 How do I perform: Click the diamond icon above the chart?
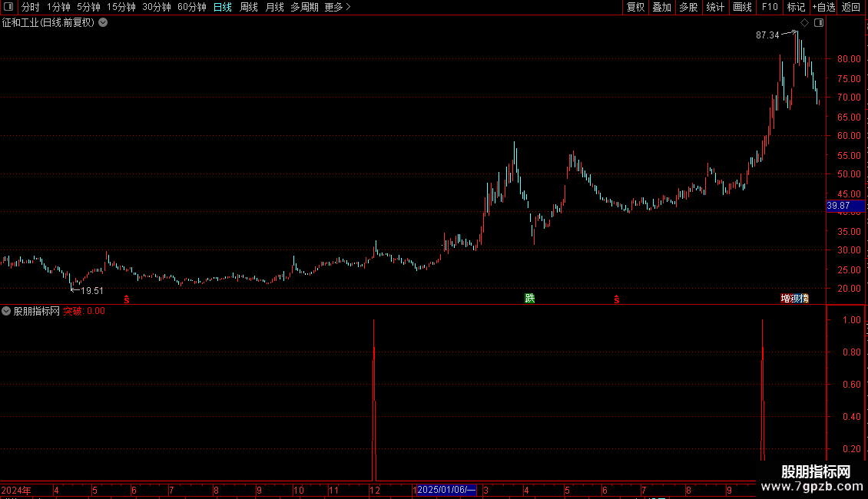click(x=804, y=23)
